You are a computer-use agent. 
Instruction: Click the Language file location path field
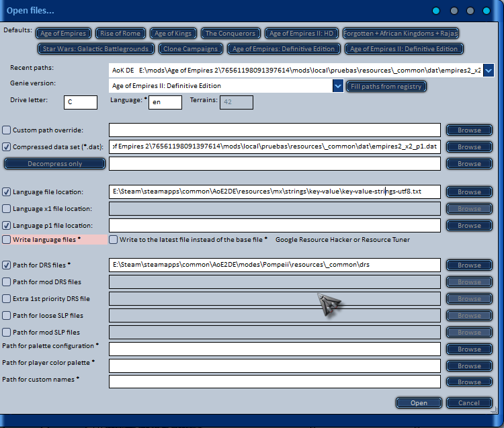(275, 192)
